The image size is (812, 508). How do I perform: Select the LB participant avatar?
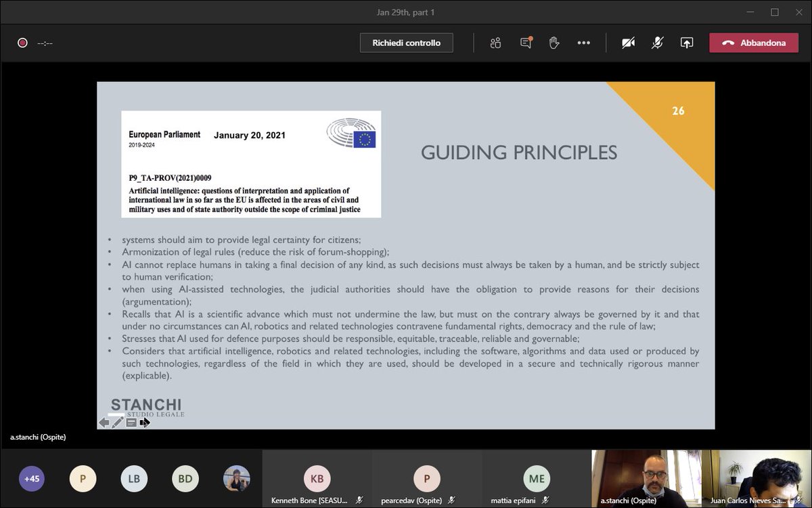point(134,479)
